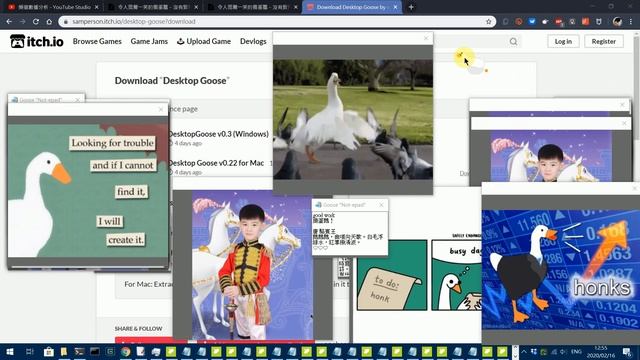Go back with the browser back arrow
The image size is (640, 360).
pos(9,22)
